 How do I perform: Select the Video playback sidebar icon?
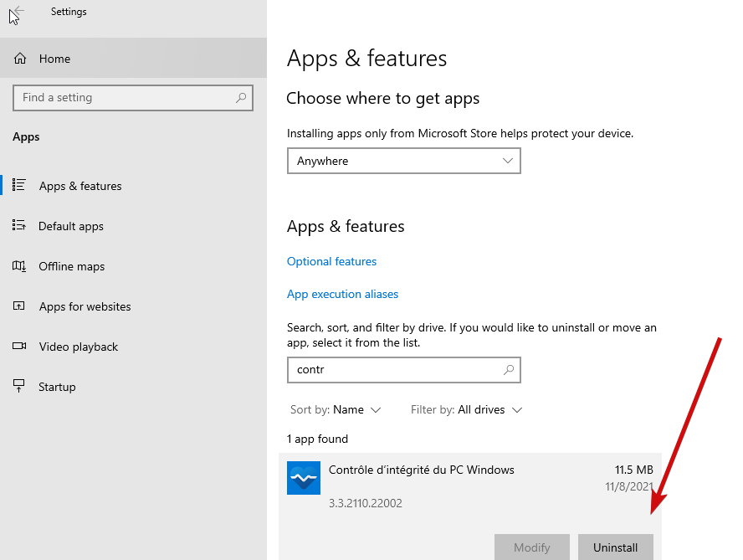point(18,347)
